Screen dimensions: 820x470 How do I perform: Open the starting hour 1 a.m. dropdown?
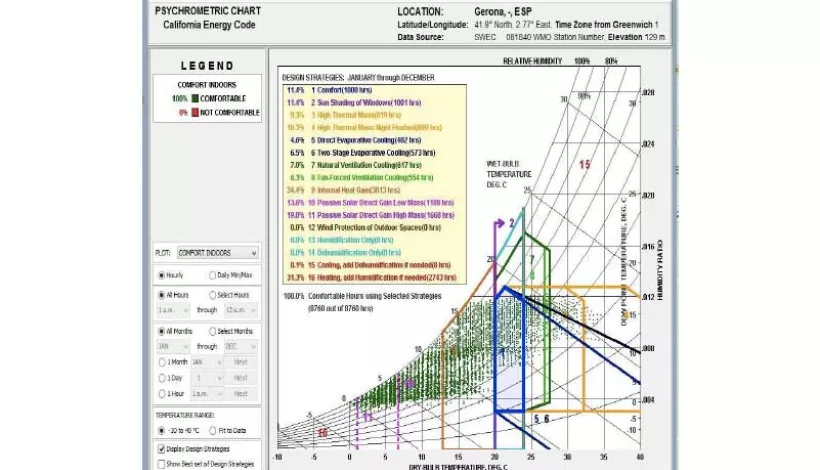(173, 310)
